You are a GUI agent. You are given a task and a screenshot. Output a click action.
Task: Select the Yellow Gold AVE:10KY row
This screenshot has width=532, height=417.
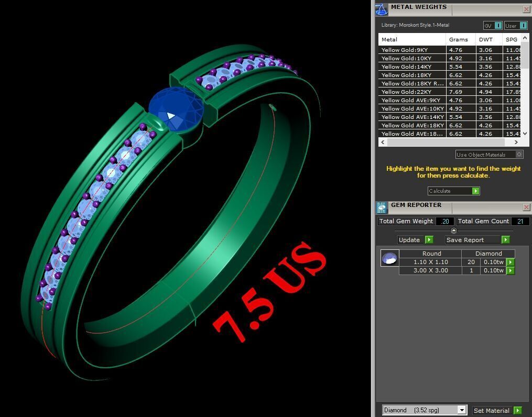[450, 108]
